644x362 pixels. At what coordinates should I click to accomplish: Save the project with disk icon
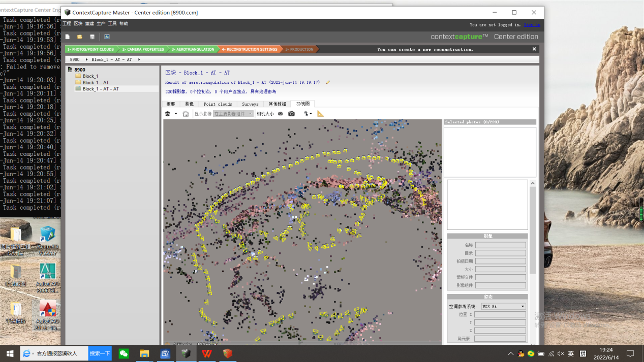[x=92, y=37]
